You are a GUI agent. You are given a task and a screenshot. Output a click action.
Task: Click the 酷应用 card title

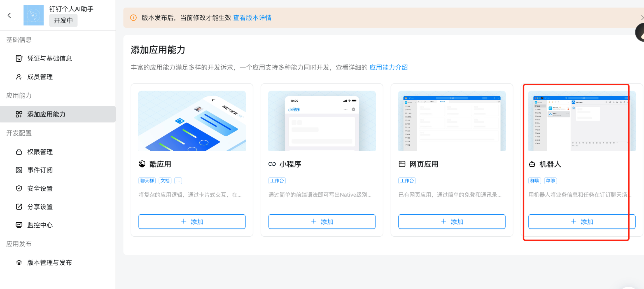pos(160,164)
